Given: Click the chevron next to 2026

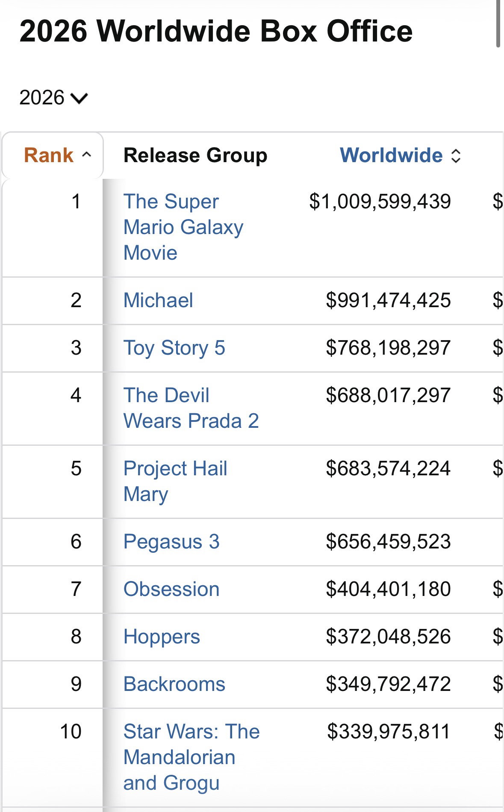Looking at the screenshot, I should point(80,98).
